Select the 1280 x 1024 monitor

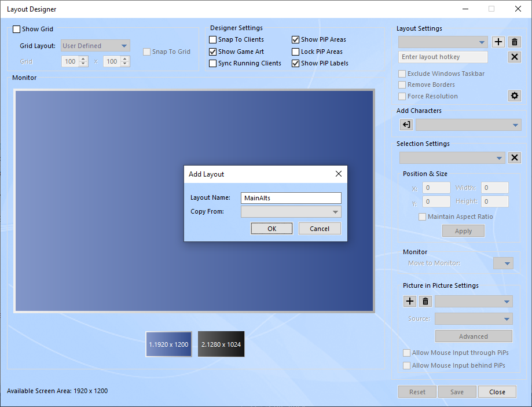(x=221, y=344)
